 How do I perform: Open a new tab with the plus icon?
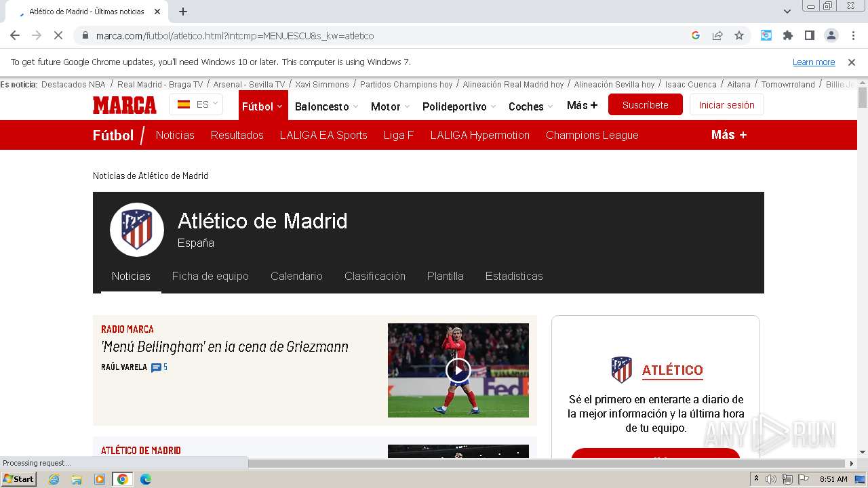pos(183,12)
